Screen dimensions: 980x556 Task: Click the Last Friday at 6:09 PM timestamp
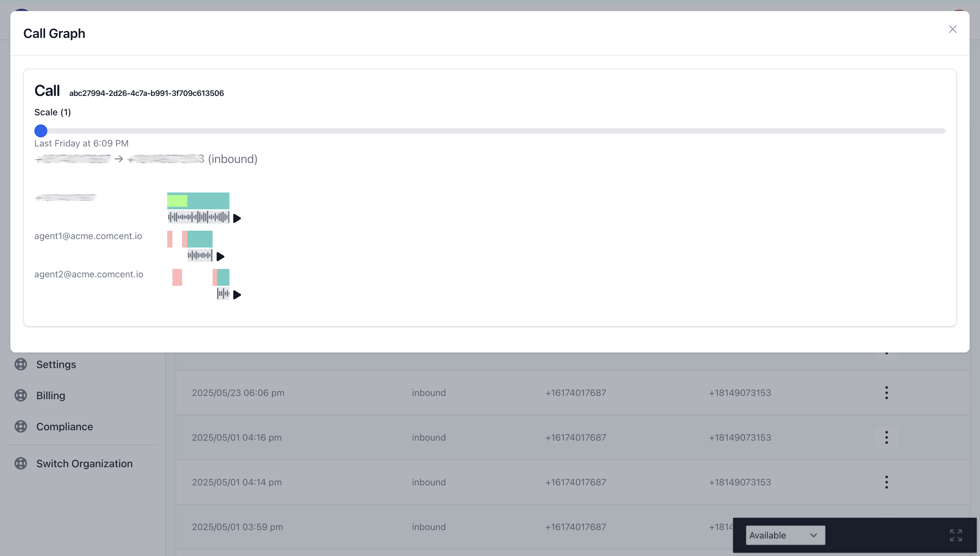click(x=81, y=143)
